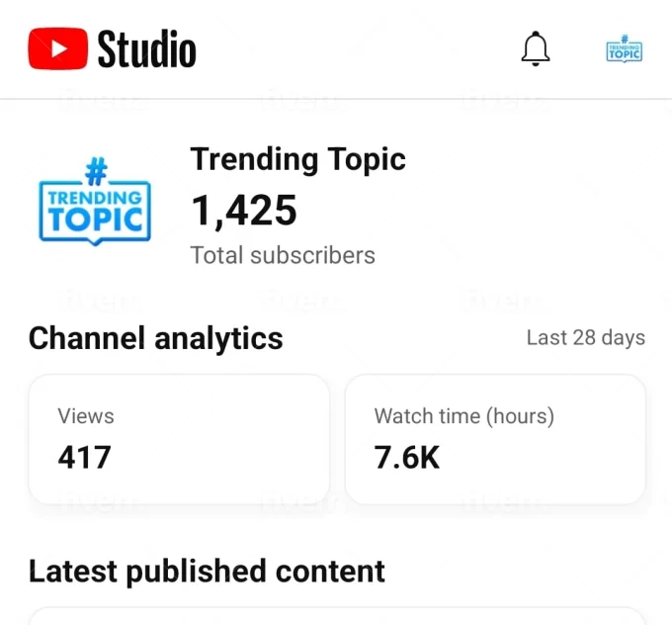Open the account avatar in the header
672x625 pixels.
[x=624, y=48]
